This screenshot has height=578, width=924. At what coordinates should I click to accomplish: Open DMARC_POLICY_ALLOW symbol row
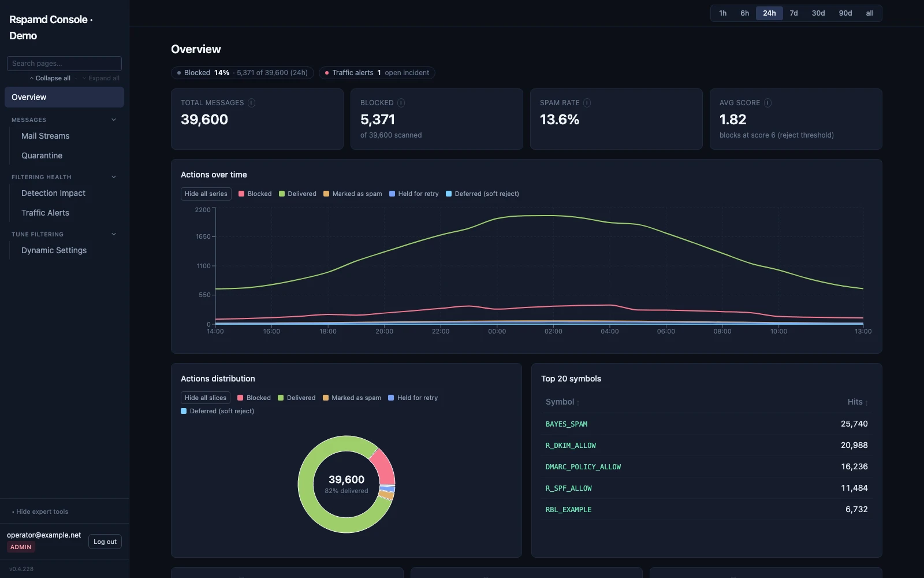[707, 466]
